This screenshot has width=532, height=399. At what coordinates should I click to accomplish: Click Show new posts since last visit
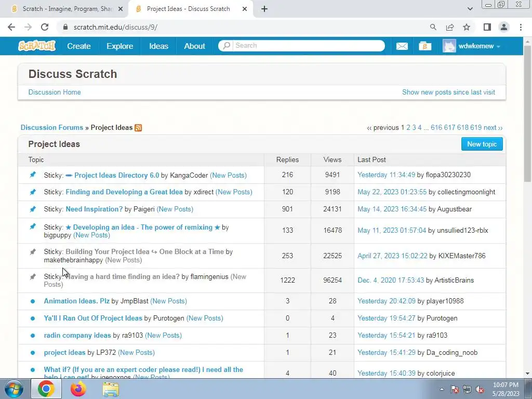[448, 92]
